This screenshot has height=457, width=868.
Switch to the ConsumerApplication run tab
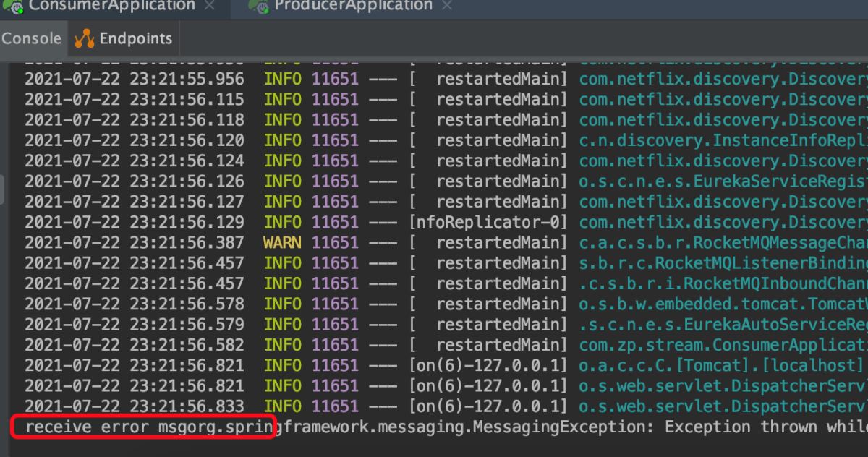pos(112,6)
